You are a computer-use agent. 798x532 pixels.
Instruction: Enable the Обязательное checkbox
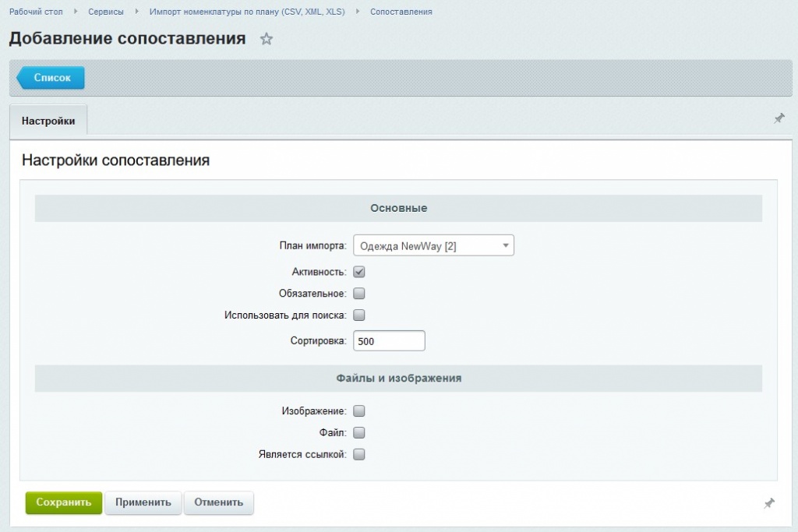click(359, 294)
